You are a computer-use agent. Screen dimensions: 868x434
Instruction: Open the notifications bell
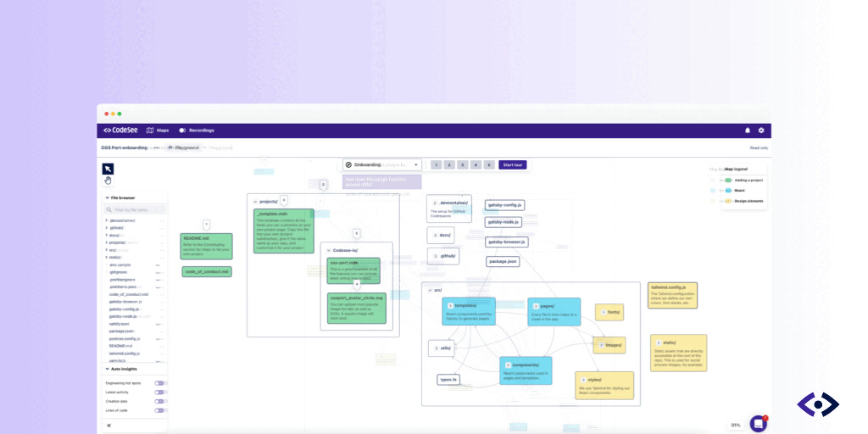pos(748,131)
